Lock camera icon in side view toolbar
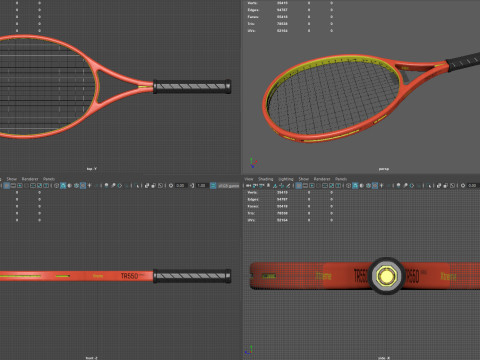This screenshot has width=480, height=360. coord(254,185)
